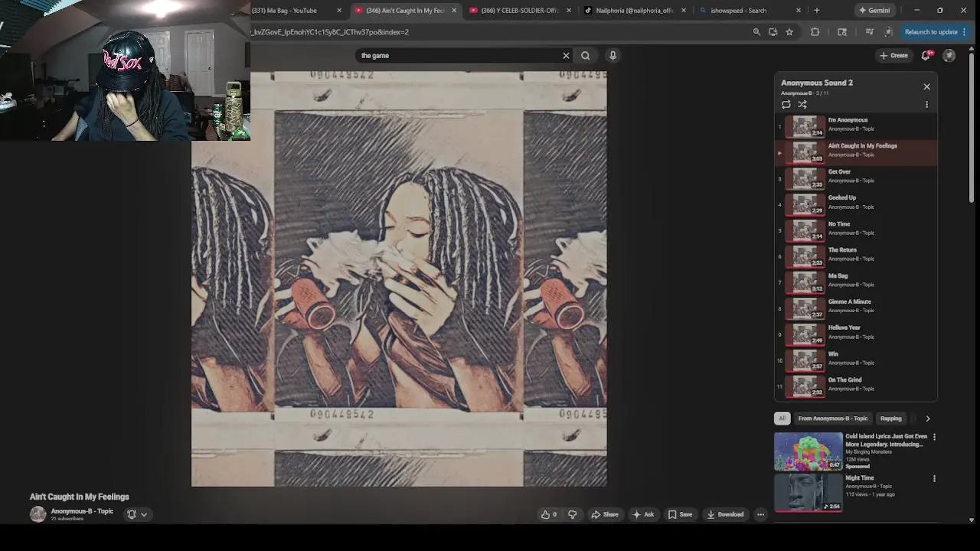Open Cold Island Lyrics sponsored video thumbnail
Viewport: 980px width, 551px height.
click(x=808, y=452)
